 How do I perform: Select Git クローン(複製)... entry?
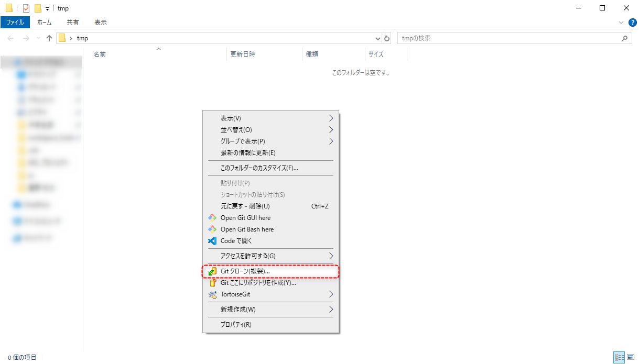(271, 271)
